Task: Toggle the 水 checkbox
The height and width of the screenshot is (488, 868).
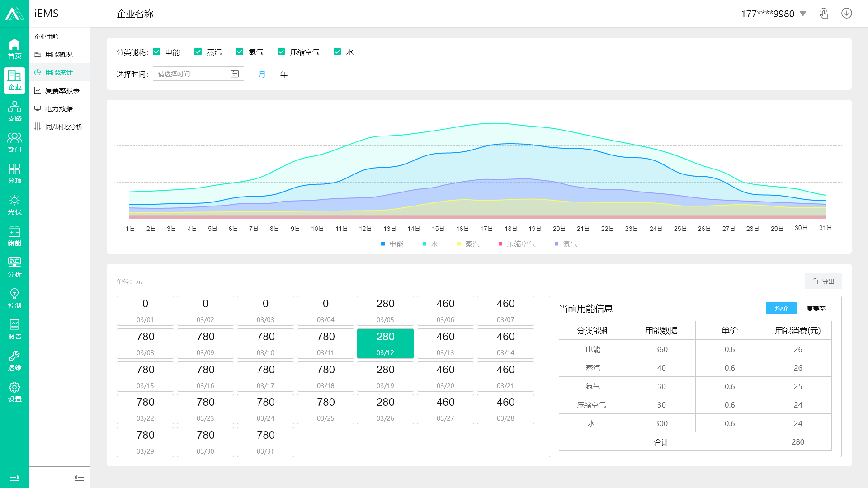Action: coord(337,52)
